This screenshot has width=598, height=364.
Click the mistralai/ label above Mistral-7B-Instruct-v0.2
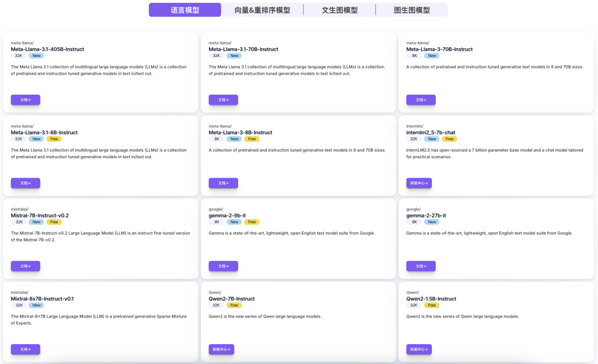click(x=19, y=209)
